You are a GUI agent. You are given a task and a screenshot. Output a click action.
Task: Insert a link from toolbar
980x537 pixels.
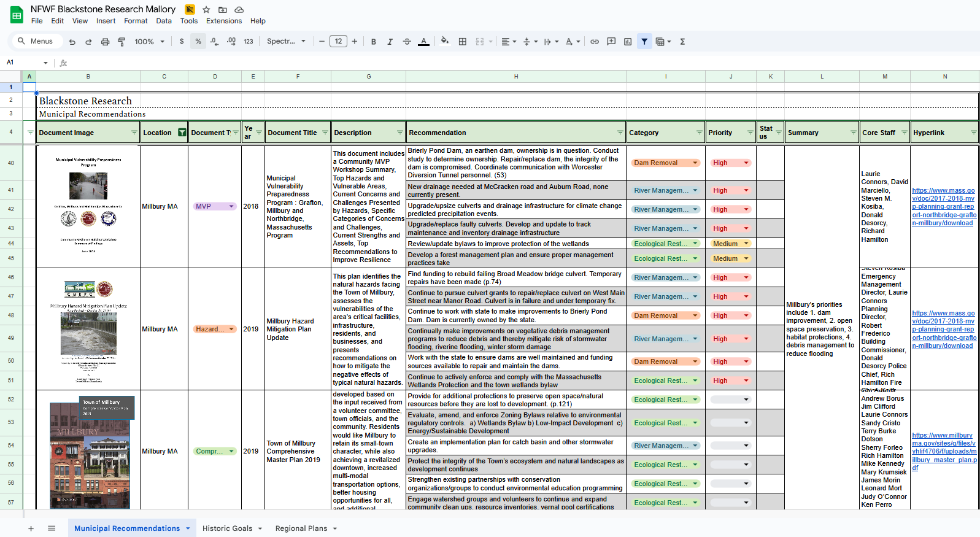tap(595, 42)
